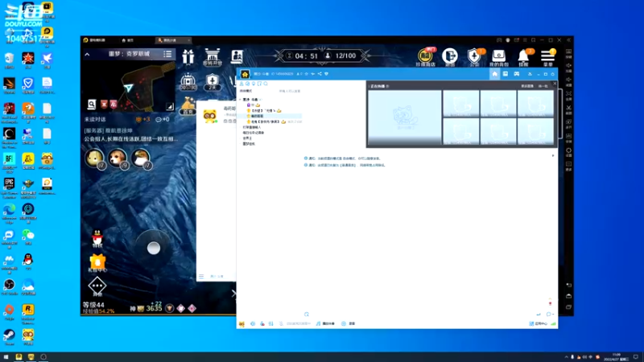Click emulator sidebar keyboard mapping icon at top
Image resolution: width=644 pixels, height=362 pixels.
(569, 52)
